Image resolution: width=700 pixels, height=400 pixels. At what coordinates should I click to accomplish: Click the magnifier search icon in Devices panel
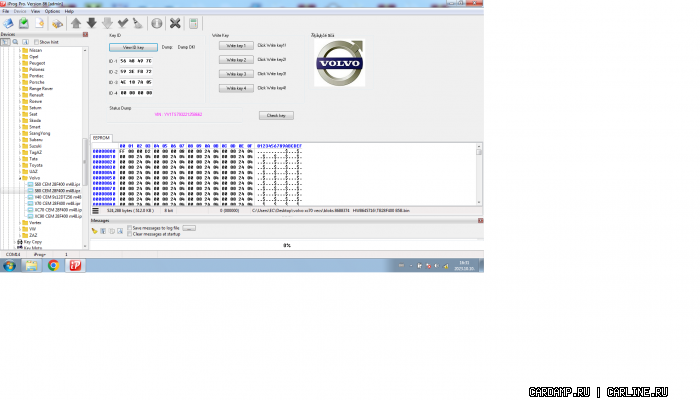(15, 42)
